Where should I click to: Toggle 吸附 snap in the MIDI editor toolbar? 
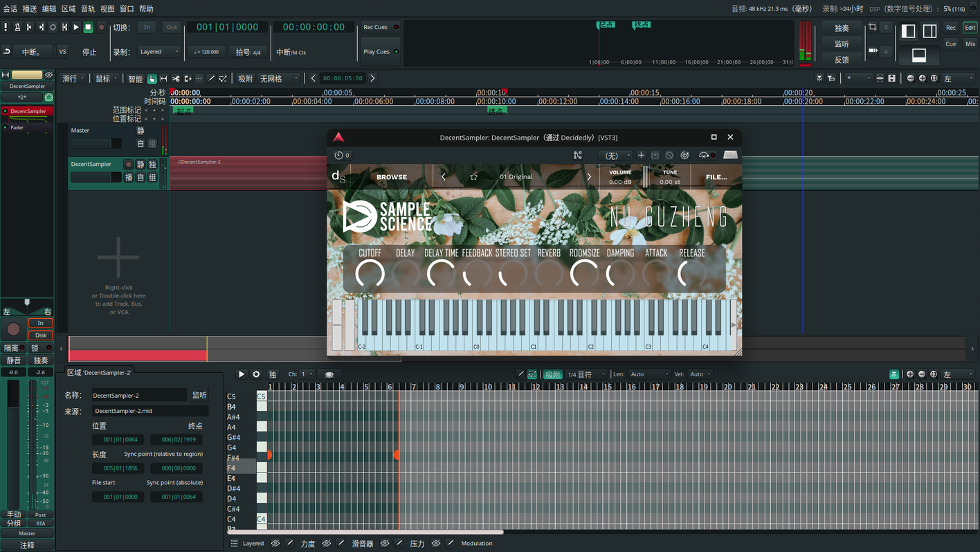(x=552, y=374)
